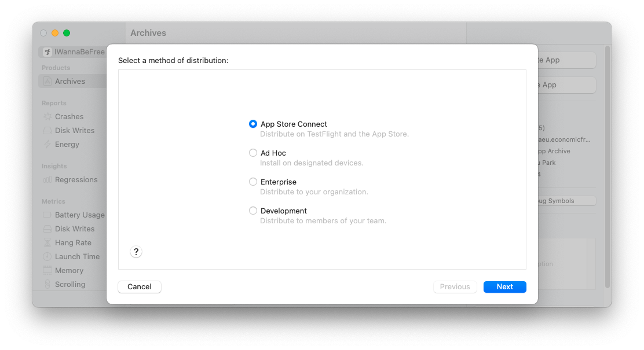Pick the Development distribution option
The width and height of the screenshot is (644, 350).
pos(253,211)
